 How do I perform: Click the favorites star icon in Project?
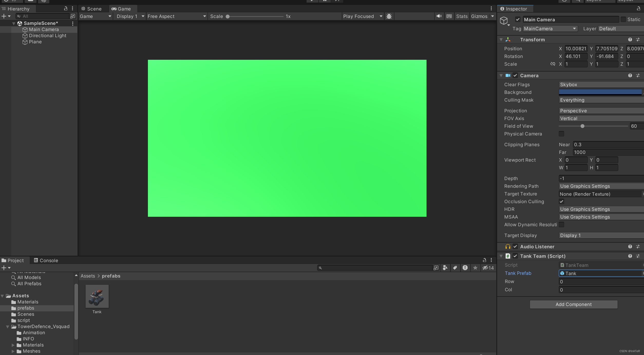click(475, 268)
